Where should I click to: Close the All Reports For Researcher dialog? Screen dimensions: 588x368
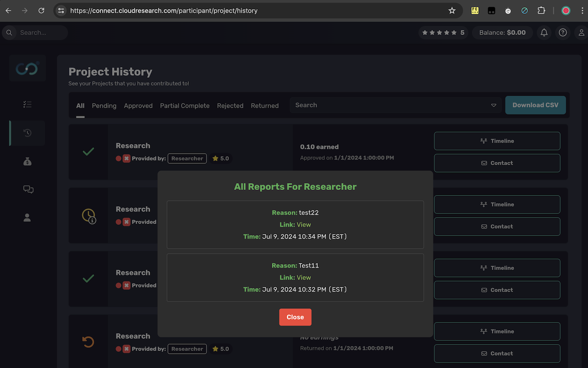(295, 317)
